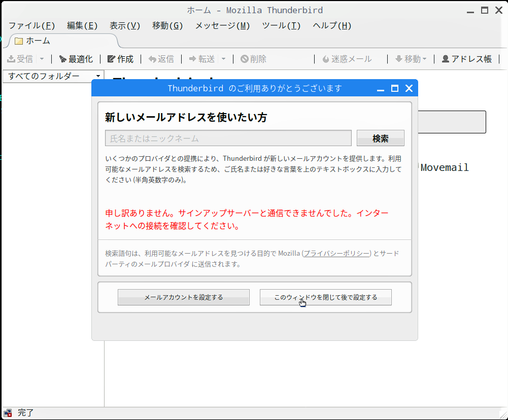Open the ファイル(F) menu
Viewport: 508px width, 420px height.
pyautogui.click(x=32, y=25)
